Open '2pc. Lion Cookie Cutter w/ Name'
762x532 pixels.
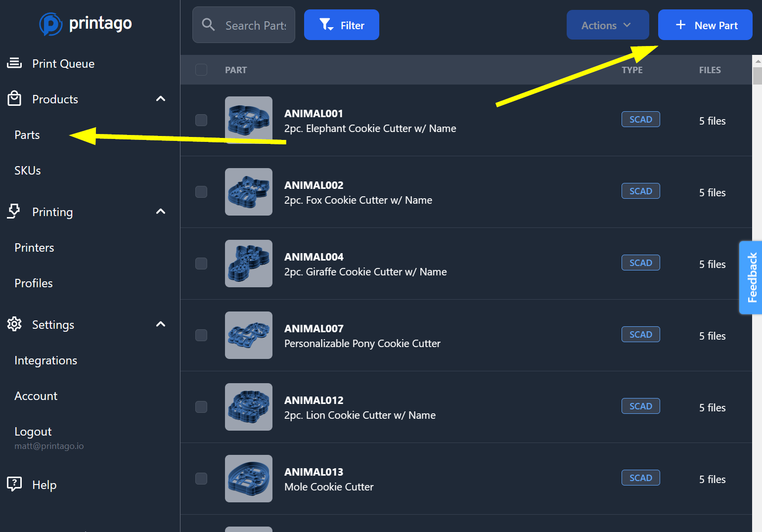click(x=360, y=415)
